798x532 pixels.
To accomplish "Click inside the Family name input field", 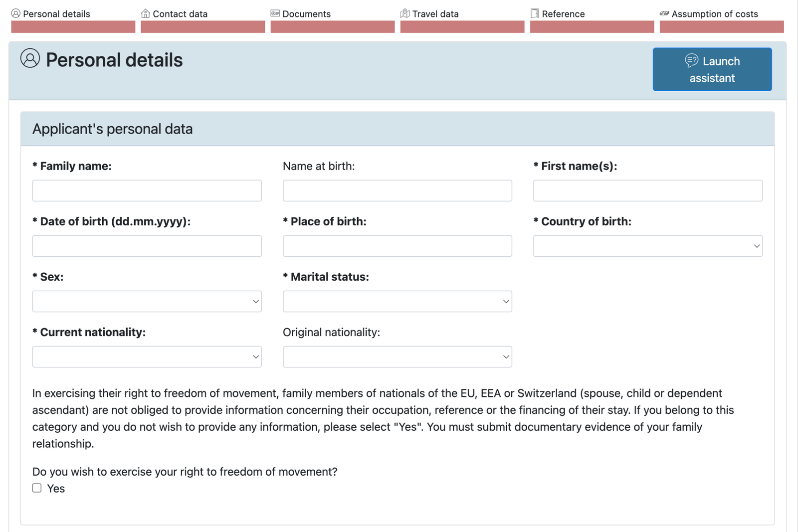I will tap(147, 190).
